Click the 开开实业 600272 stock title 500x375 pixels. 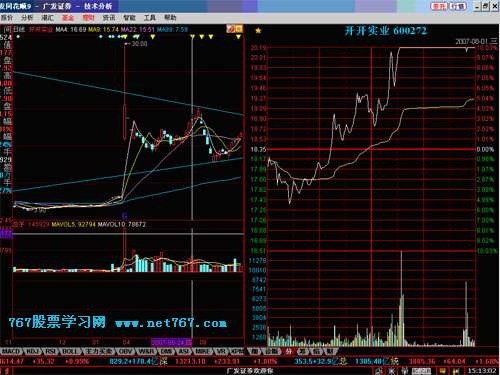pos(385,31)
